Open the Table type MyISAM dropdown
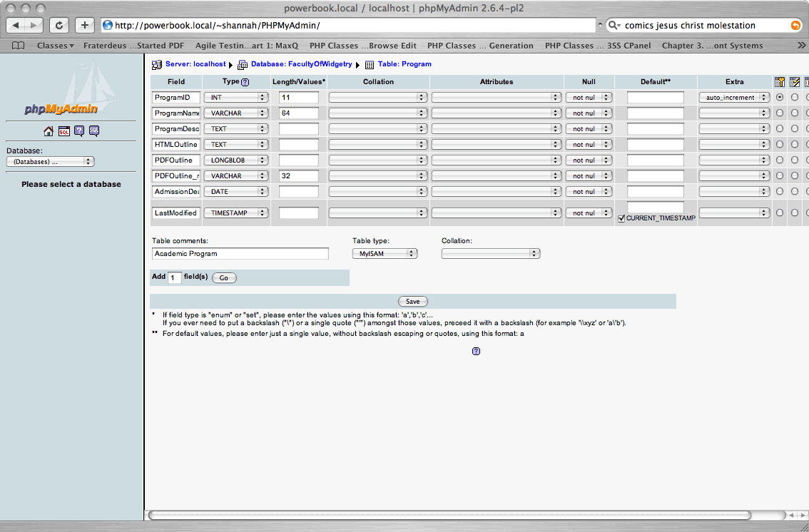Image resolution: width=809 pixels, height=532 pixels. tap(385, 254)
